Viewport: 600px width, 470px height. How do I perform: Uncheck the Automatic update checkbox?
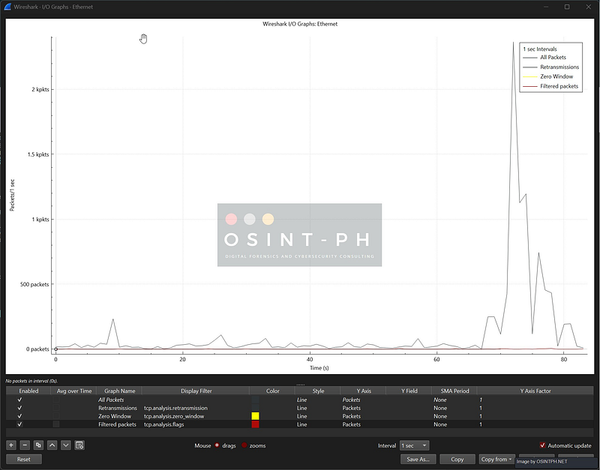542,446
